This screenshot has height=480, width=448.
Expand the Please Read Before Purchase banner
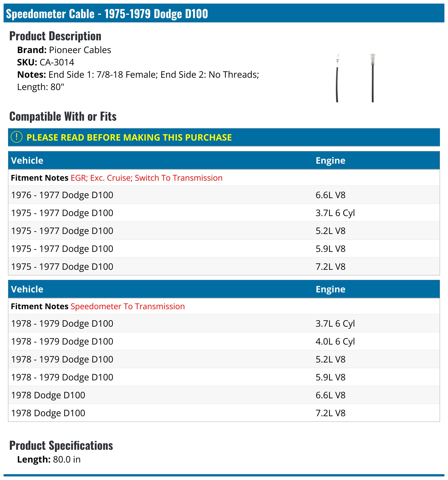click(129, 137)
